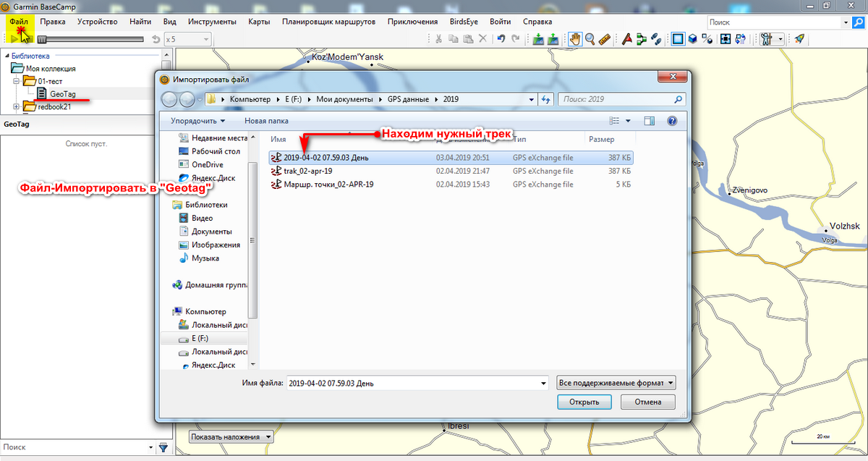Click the activity profile figure icon
Screen dimensions: 868x461
coord(767,39)
